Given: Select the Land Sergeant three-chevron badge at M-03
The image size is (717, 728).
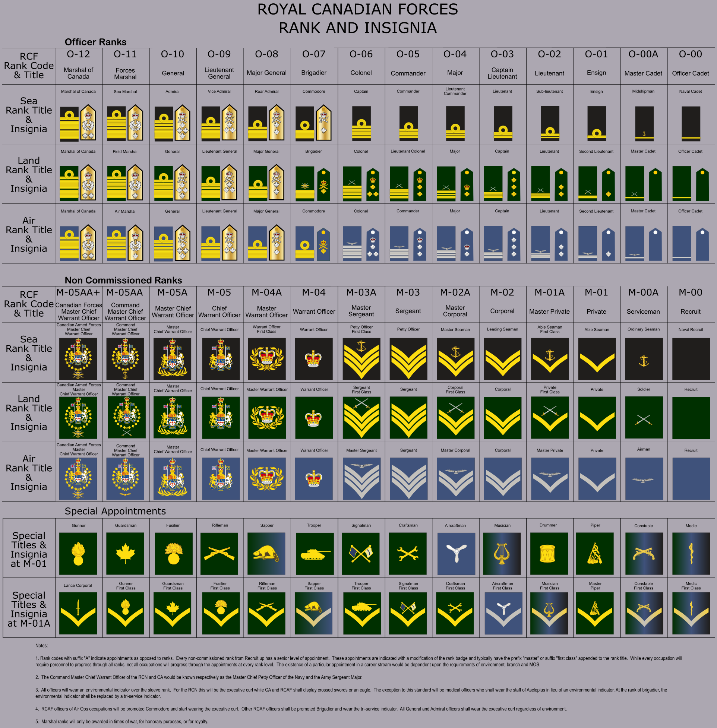Looking at the screenshot, I should [408, 417].
